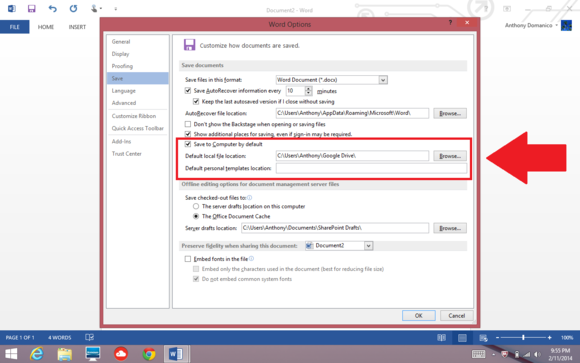This screenshot has height=363, width=580.
Task: Click OK in Word Options dialog
Action: [418, 316]
